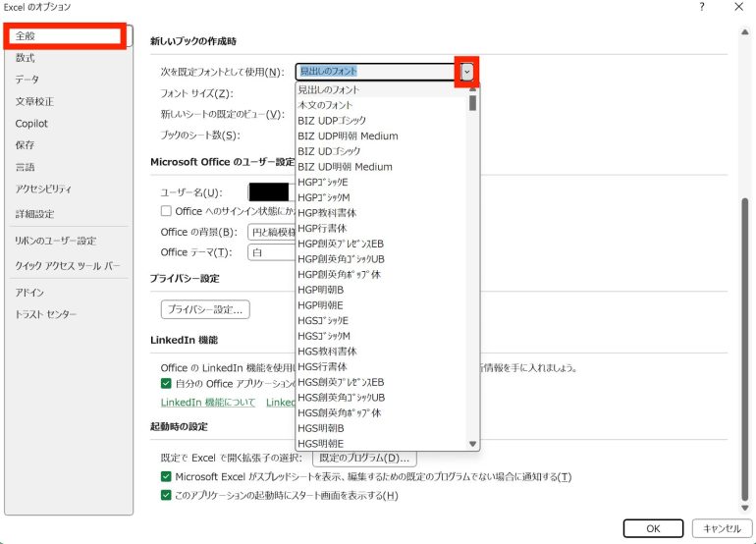Open the Office テーマ dropdown

[x=271, y=252]
